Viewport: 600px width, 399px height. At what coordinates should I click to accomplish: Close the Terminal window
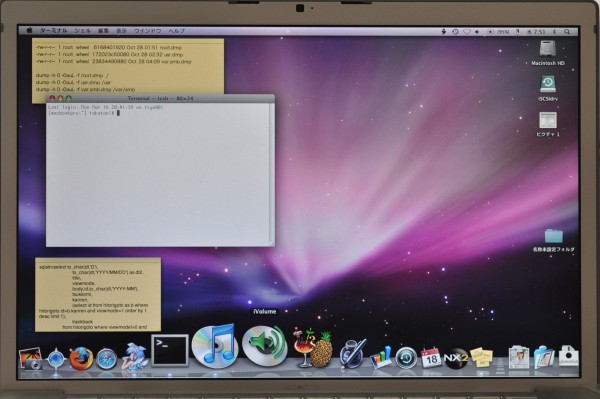52,98
